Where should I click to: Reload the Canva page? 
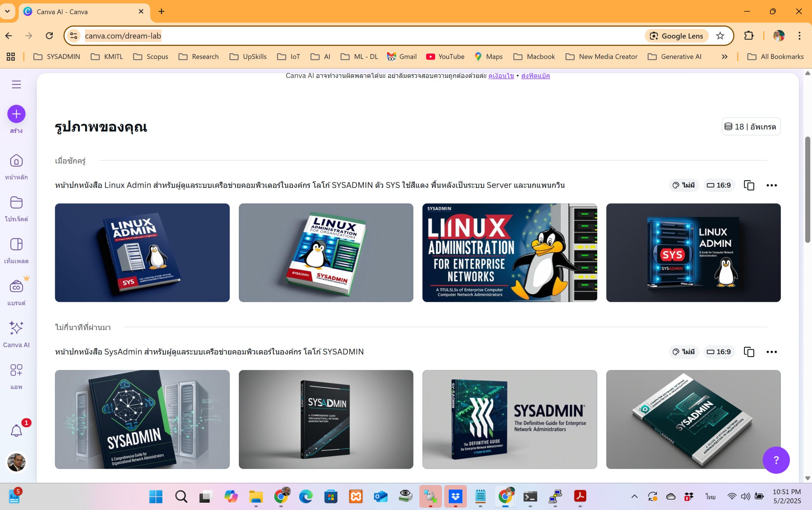49,36
